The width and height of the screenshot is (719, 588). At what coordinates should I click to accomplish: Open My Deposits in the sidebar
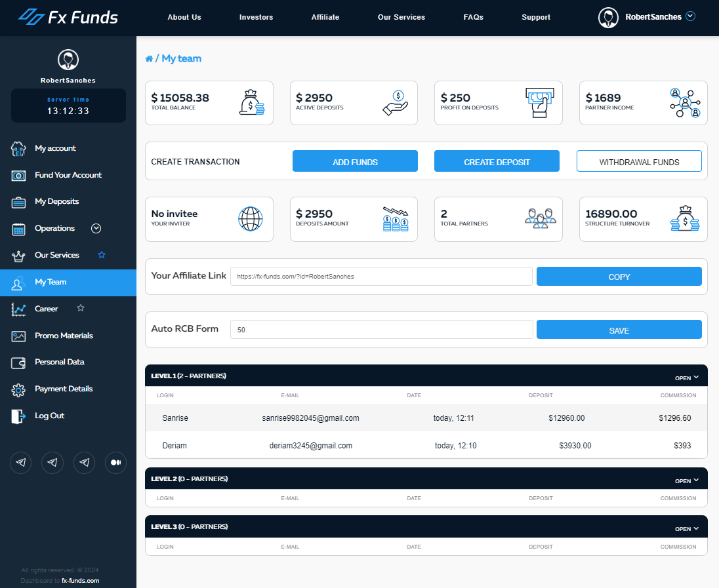[x=56, y=202]
